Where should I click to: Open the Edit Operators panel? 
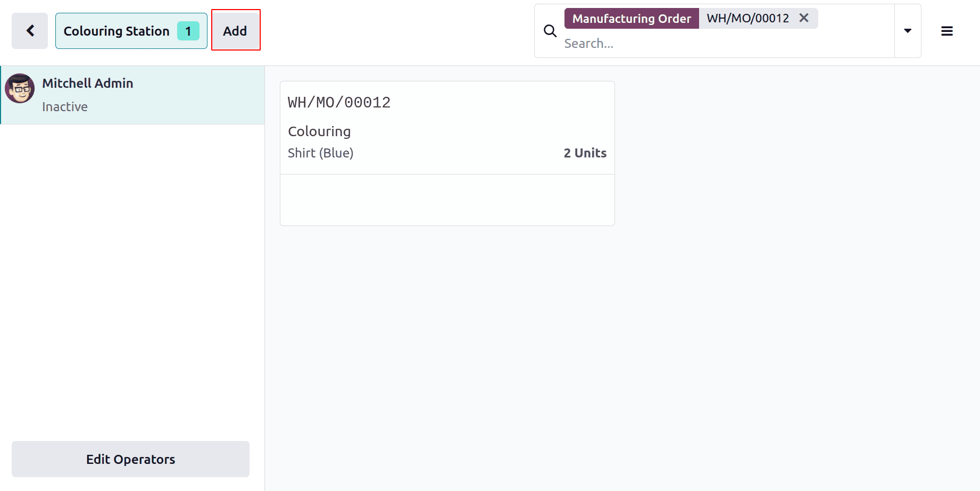pyautogui.click(x=130, y=459)
